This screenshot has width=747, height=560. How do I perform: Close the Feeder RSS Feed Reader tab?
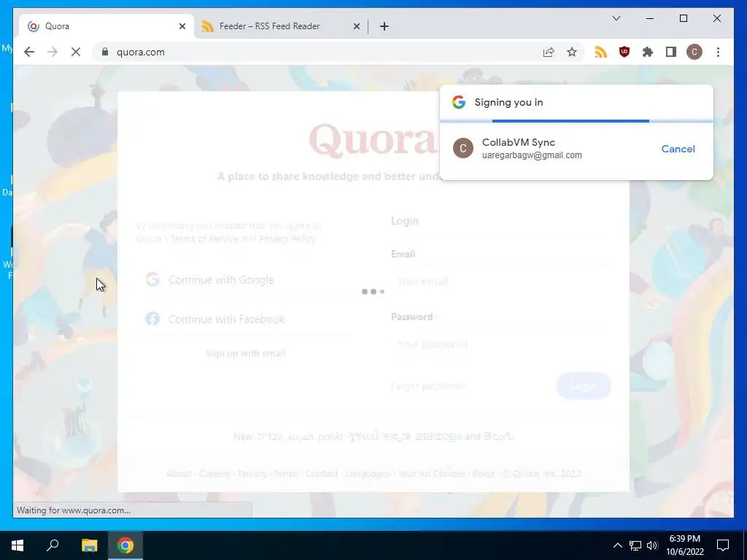[356, 26]
